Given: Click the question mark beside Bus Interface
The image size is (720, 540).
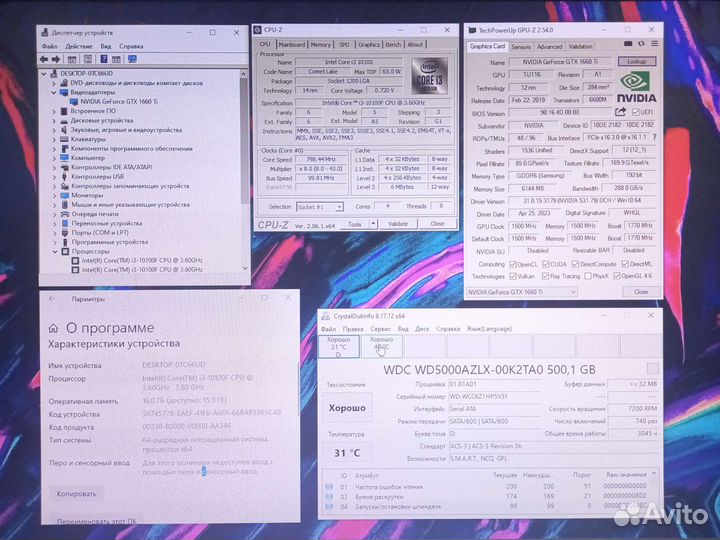Looking at the screenshot, I should pos(654,137).
